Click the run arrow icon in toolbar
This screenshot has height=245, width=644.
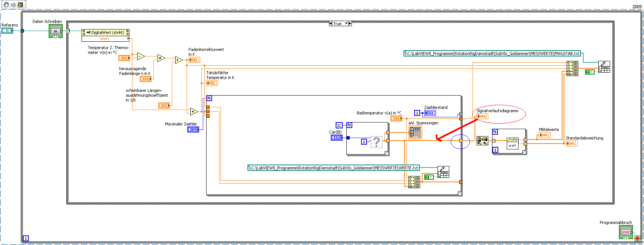[x=14, y=5]
